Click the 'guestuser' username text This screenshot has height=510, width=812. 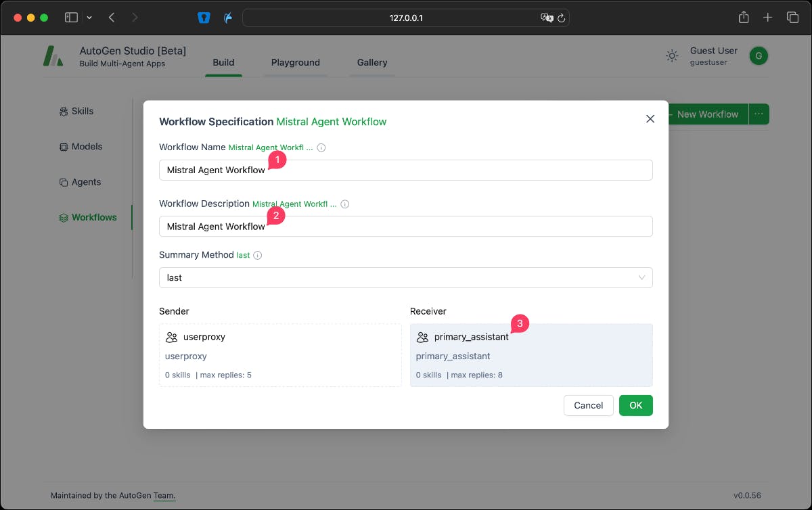[x=708, y=62]
